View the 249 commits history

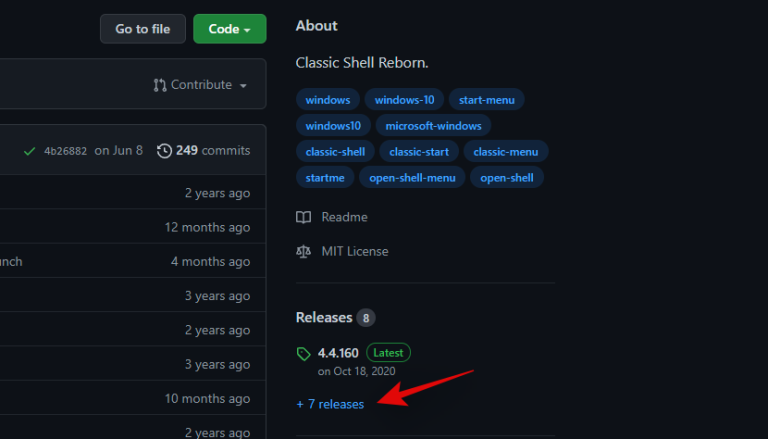[x=212, y=151]
